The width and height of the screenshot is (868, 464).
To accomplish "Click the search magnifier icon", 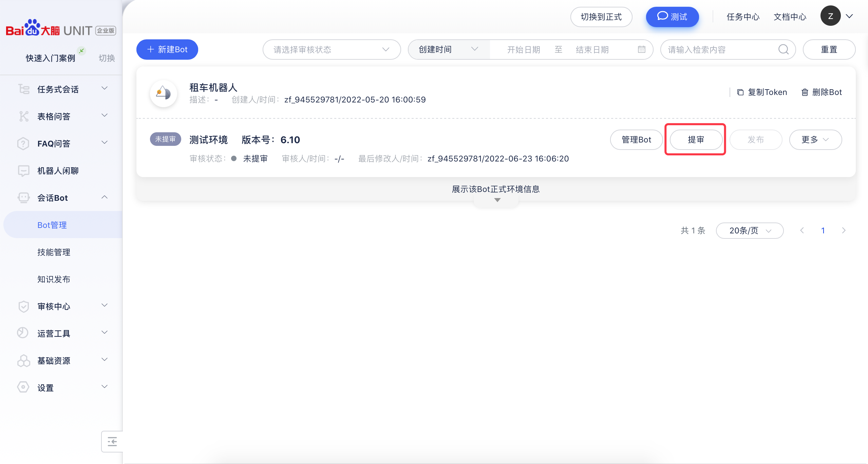I will tap(784, 50).
